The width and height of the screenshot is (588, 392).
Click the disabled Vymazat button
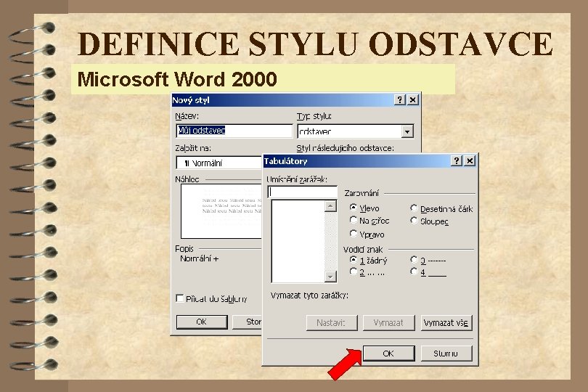coord(388,322)
